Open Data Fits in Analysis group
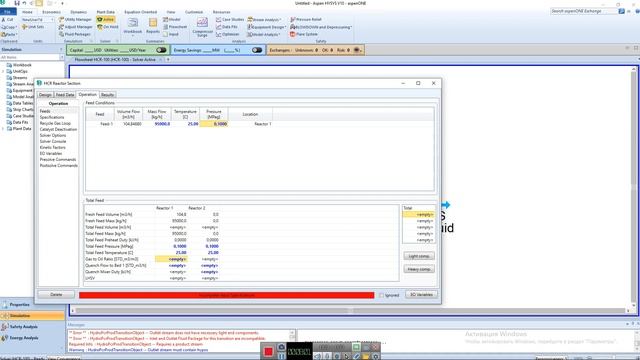 pyautogui.click(x=227, y=27)
